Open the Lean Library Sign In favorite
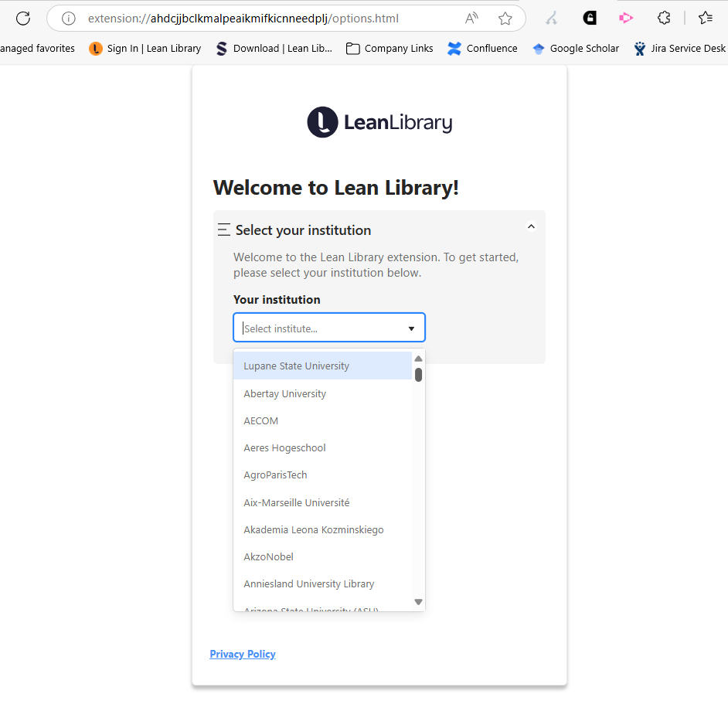728x711 pixels. click(144, 48)
